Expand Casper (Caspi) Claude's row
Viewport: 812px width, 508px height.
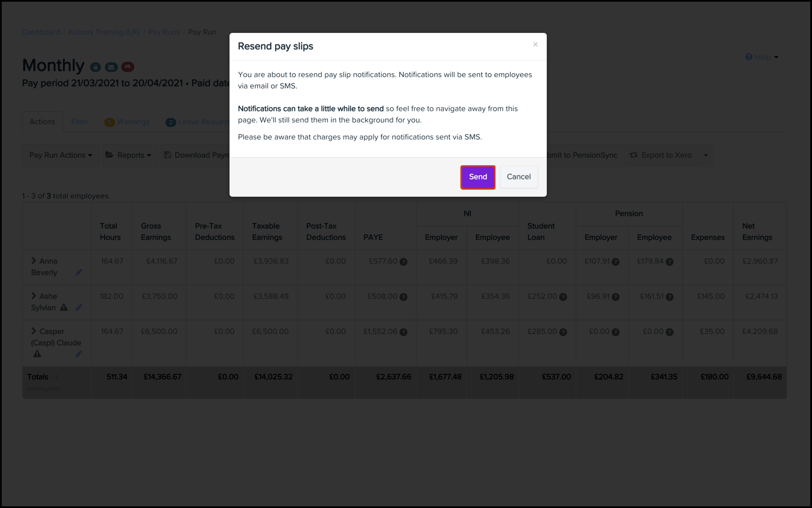pyautogui.click(x=34, y=331)
